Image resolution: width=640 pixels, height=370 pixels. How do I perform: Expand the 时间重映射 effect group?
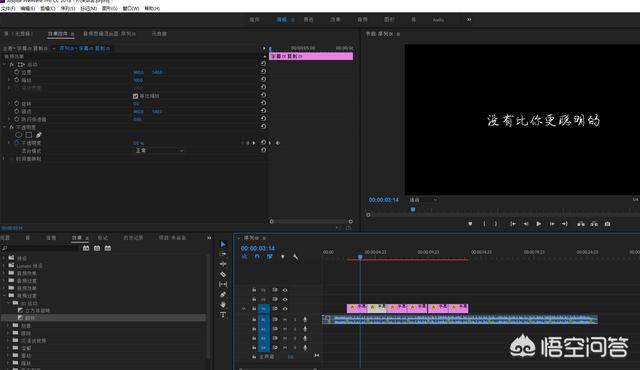tap(4, 159)
